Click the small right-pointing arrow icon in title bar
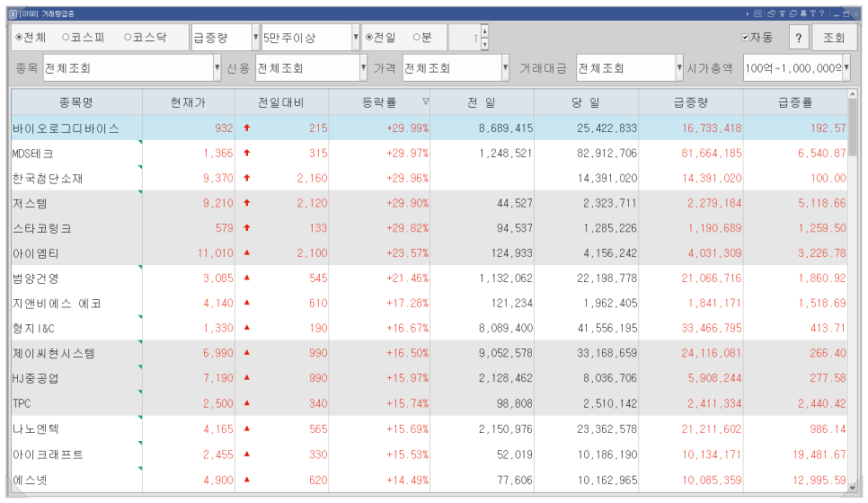 [x=748, y=13]
